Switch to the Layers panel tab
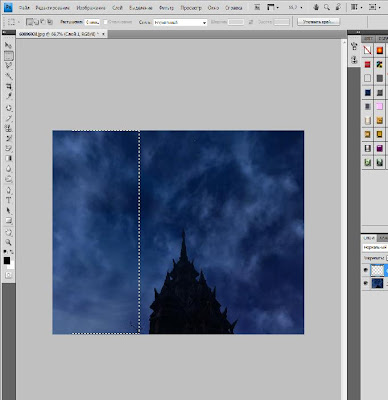Viewport: 388px width, 400px height. point(369,238)
